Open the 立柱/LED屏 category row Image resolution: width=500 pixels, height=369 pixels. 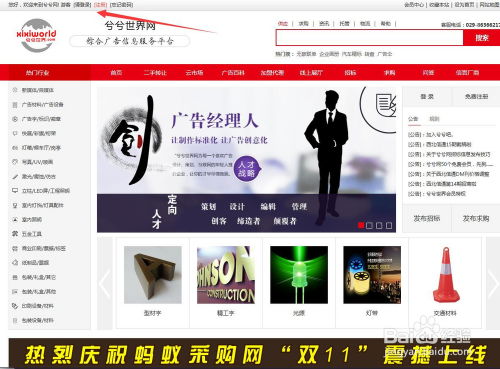click(x=46, y=191)
